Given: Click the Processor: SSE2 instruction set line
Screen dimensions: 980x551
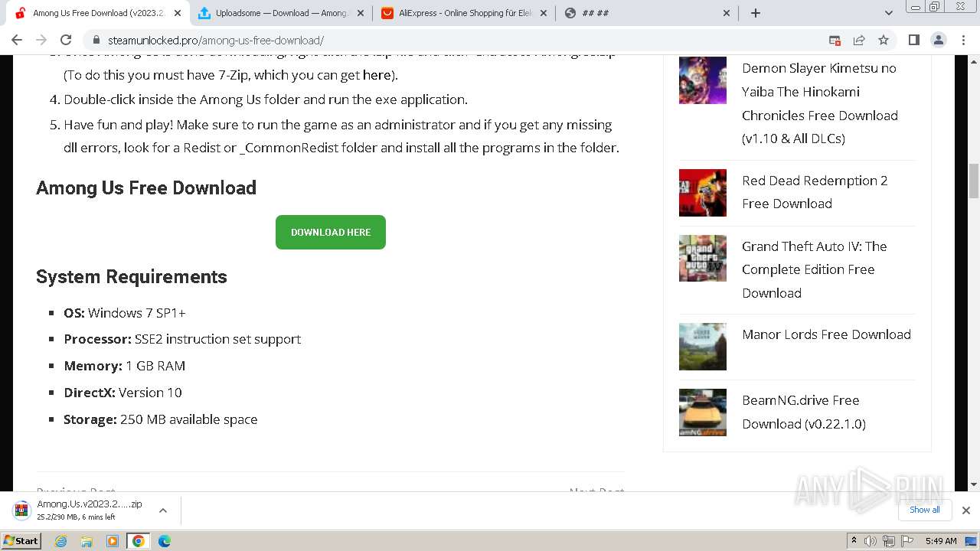Looking at the screenshot, I should [182, 339].
